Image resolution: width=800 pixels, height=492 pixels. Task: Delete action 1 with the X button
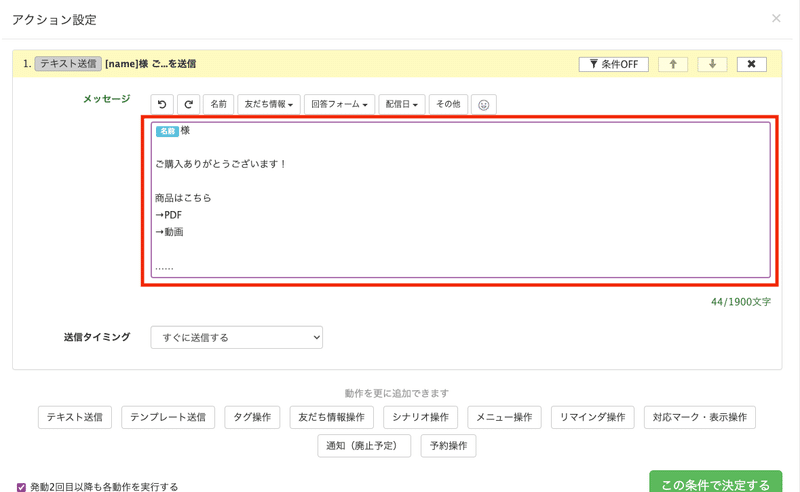pos(752,64)
